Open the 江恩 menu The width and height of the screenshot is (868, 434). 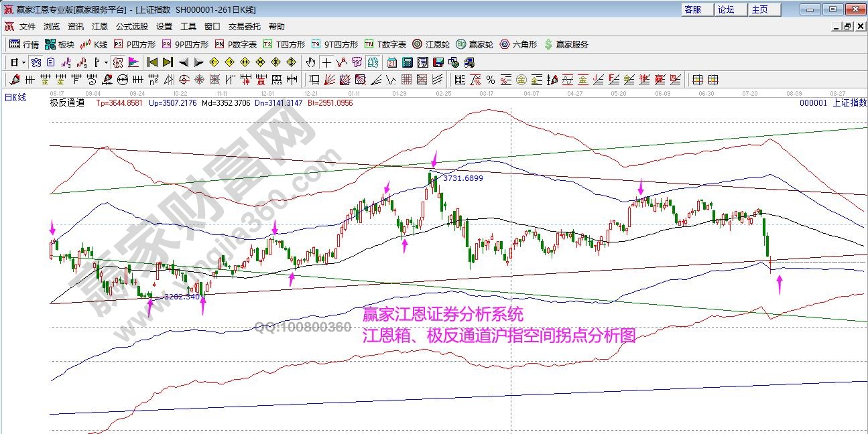point(99,27)
